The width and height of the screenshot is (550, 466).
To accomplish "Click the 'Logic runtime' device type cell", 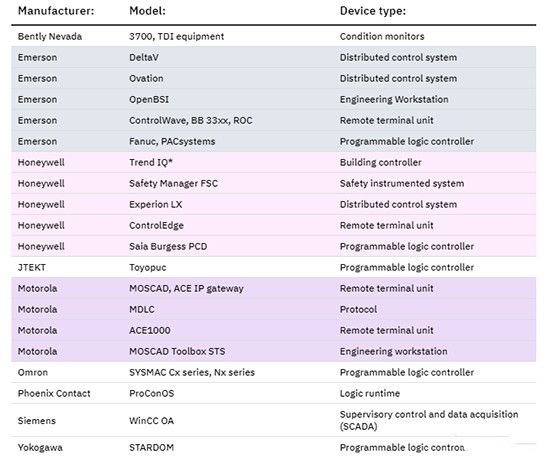I will (370, 394).
